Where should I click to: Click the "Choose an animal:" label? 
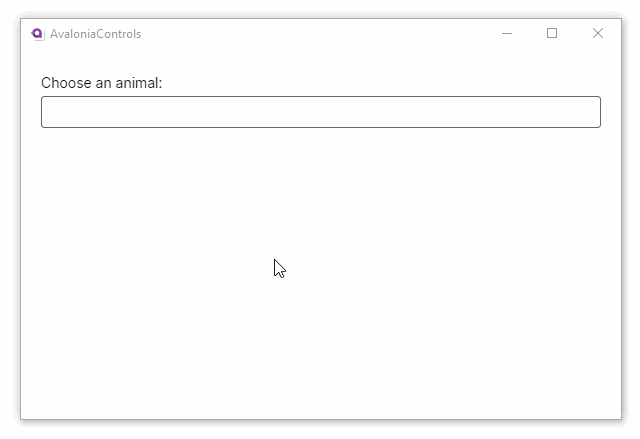tap(101, 82)
